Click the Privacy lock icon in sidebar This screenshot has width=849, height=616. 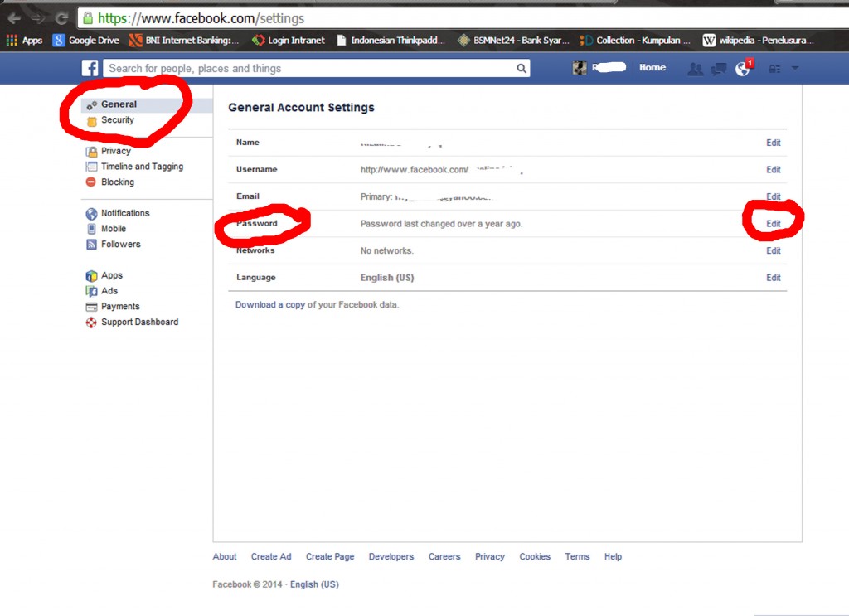[x=91, y=152]
